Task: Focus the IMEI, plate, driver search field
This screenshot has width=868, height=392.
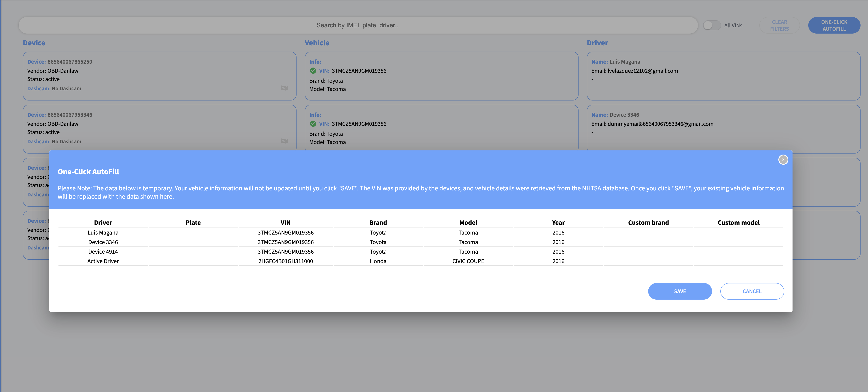Action: click(358, 25)
